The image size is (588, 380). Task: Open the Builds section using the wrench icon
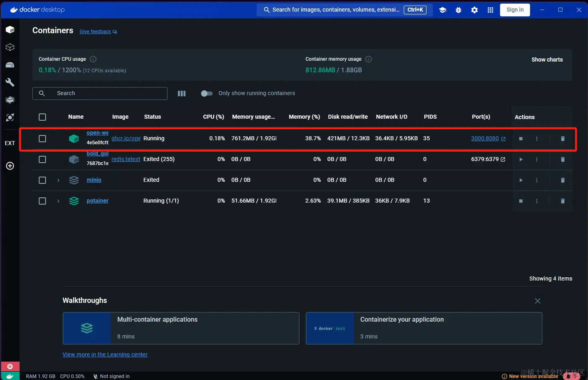[10, 82]
